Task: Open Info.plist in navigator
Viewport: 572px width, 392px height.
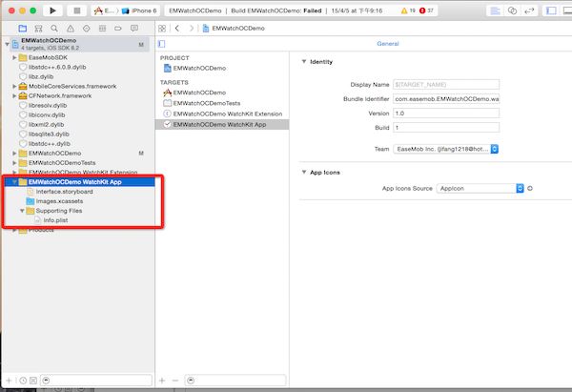Action: click(x=55, y=220)
